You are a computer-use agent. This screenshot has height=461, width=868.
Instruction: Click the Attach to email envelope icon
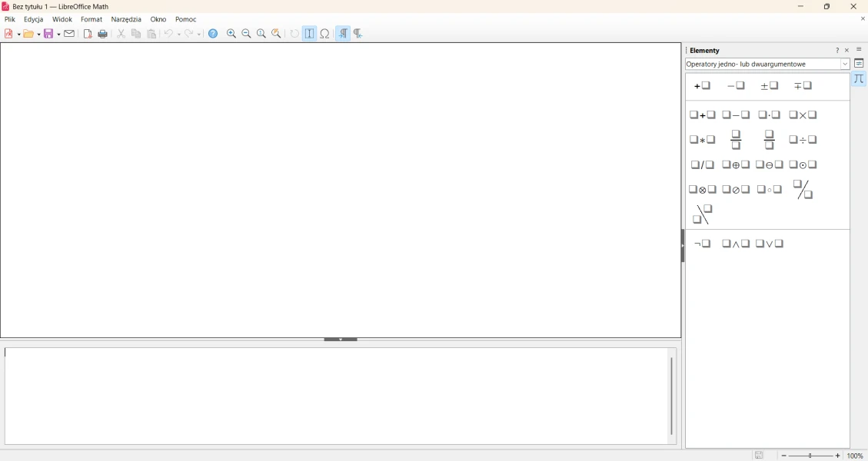pos(69,34)
